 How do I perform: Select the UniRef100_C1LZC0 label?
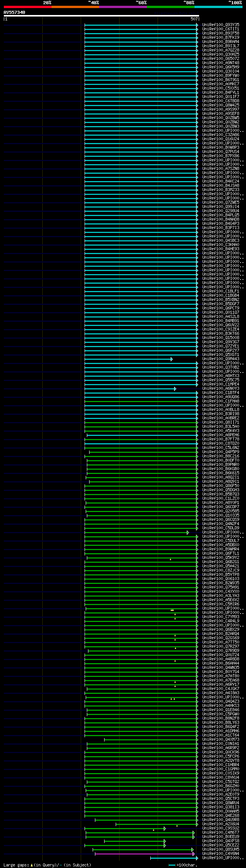[x=221, y=499]
